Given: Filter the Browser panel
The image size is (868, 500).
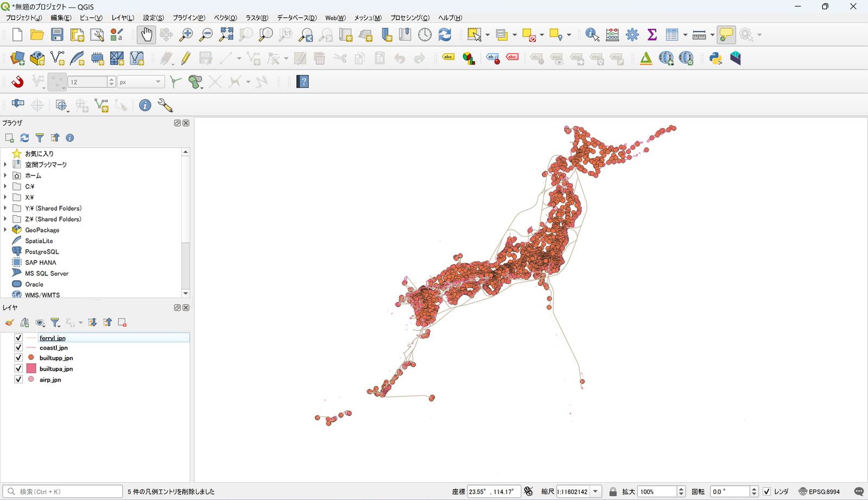Looking at the screenshot, I should pos(40,138).
